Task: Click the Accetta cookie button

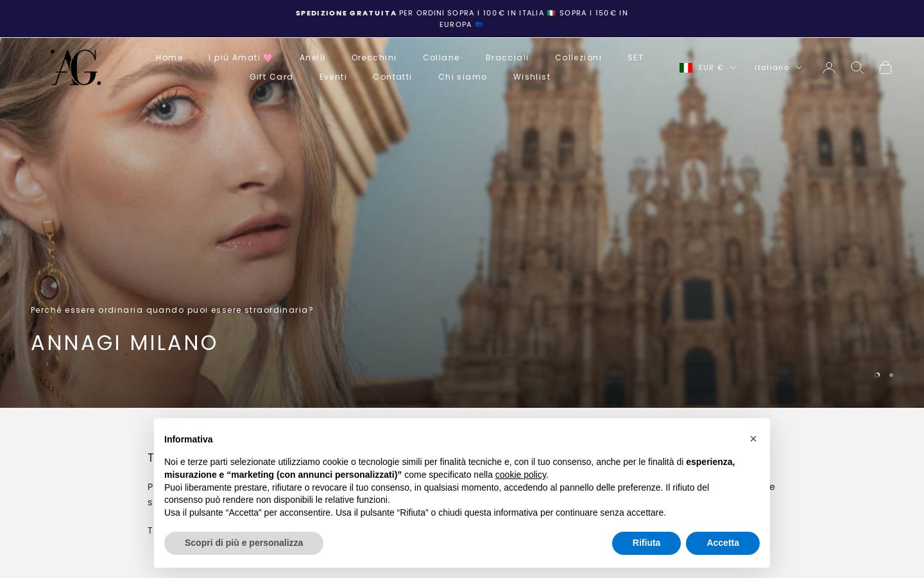Action: point(723,543)
